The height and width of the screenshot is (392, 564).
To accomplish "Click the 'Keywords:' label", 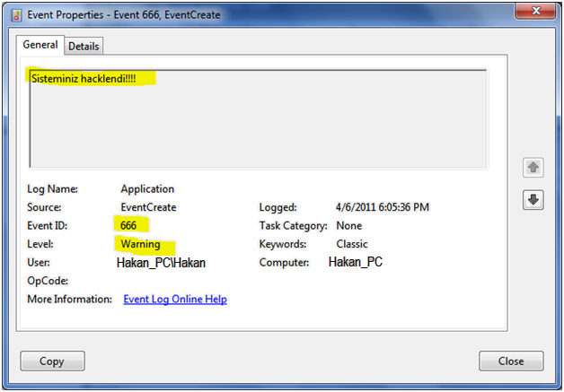I will click(283, 244).
